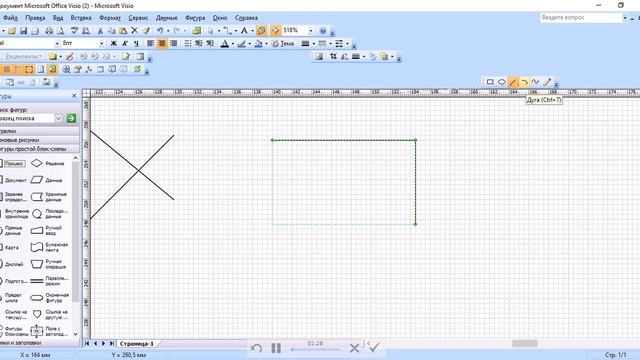Click the Print icon

[49, 31]
